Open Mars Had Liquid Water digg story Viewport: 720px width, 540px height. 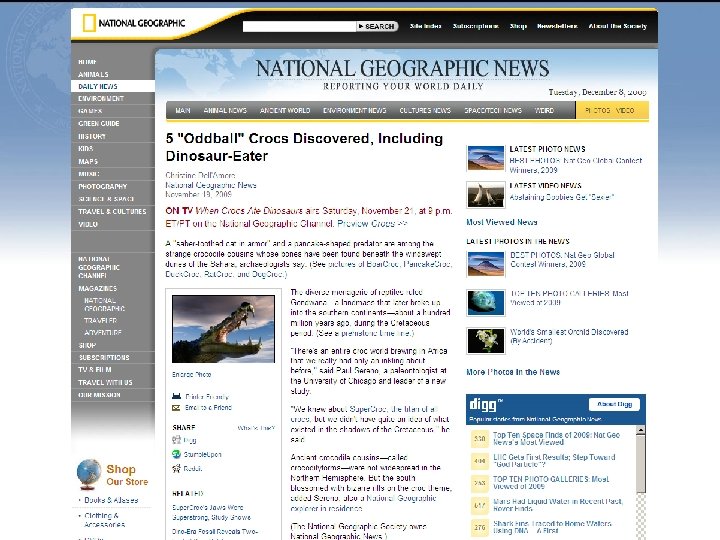tap(558, 505)
